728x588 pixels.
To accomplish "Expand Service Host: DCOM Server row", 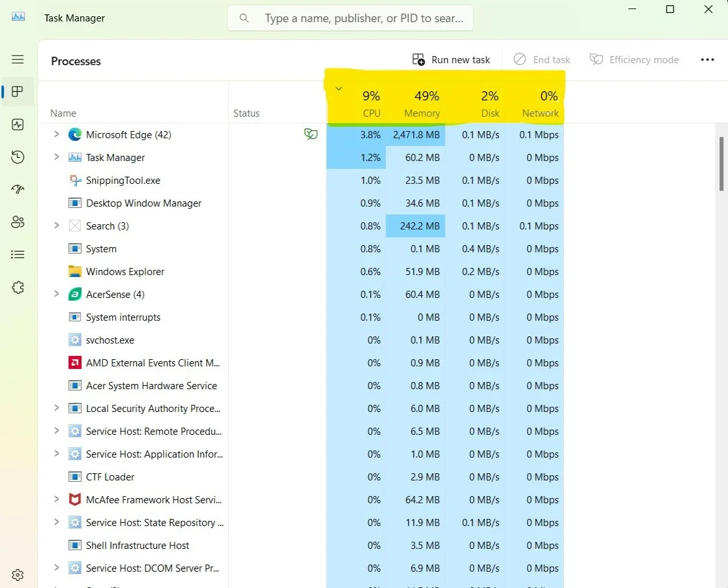I will [57, 568].
